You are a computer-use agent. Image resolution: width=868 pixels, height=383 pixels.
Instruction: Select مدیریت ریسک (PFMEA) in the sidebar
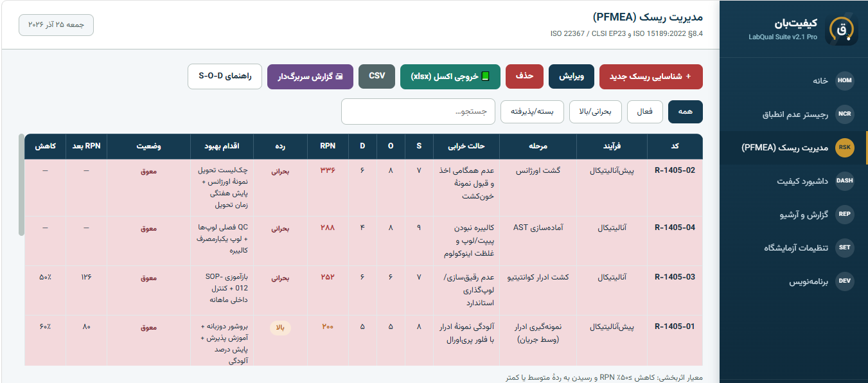click(793, 148)
